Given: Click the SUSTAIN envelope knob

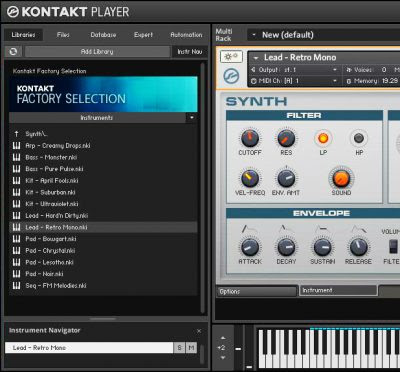Looking at the screenshot, I should pos(322,247).
